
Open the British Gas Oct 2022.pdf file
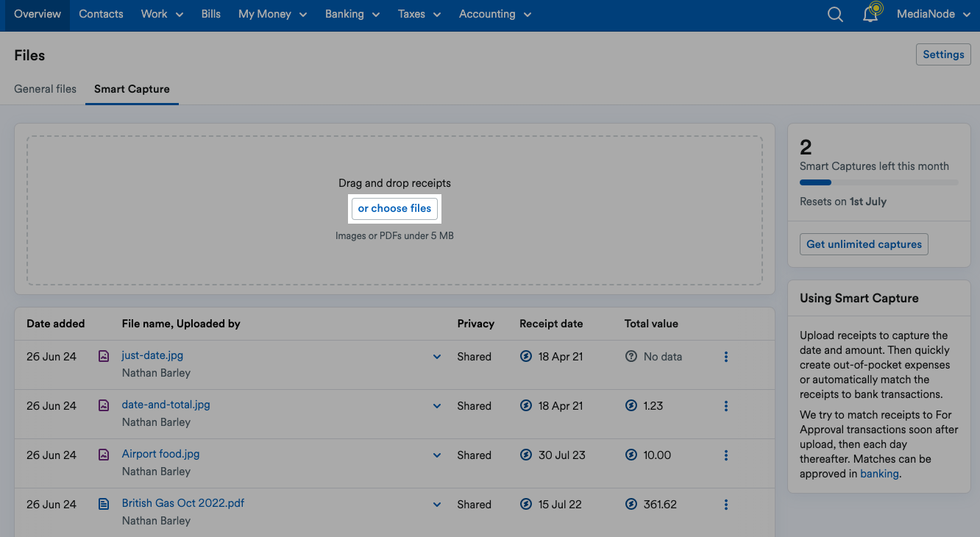point(182,502)
